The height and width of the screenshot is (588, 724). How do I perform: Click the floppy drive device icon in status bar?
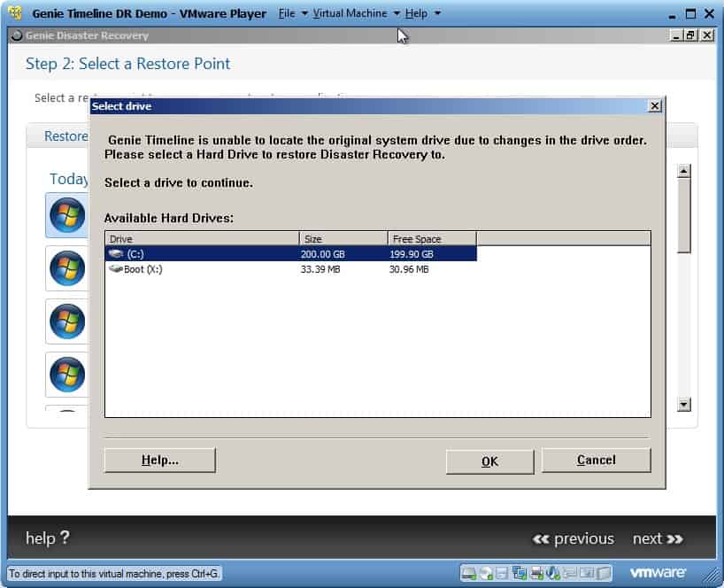[502, 573]
